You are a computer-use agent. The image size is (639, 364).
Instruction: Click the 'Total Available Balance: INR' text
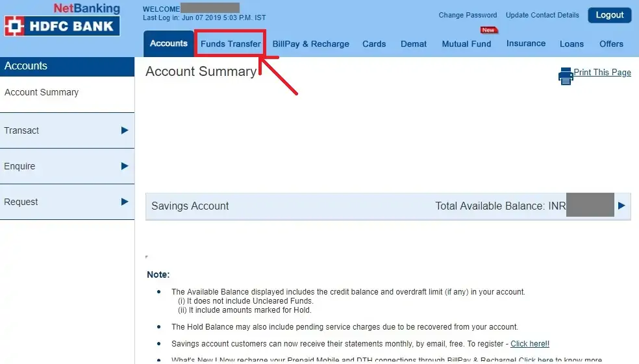[501, 206]
